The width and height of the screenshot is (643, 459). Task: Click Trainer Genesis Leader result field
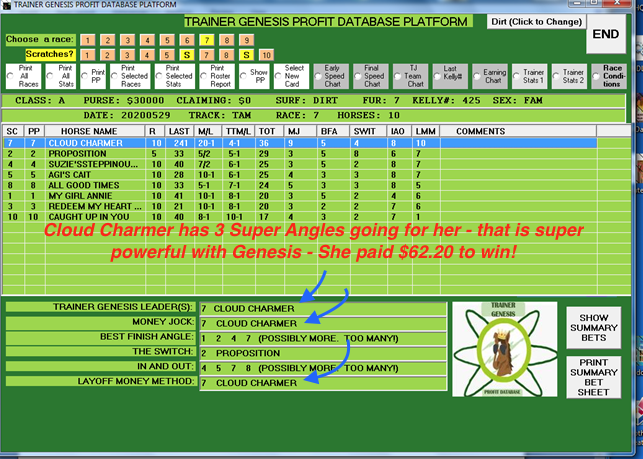click(323, 308)
